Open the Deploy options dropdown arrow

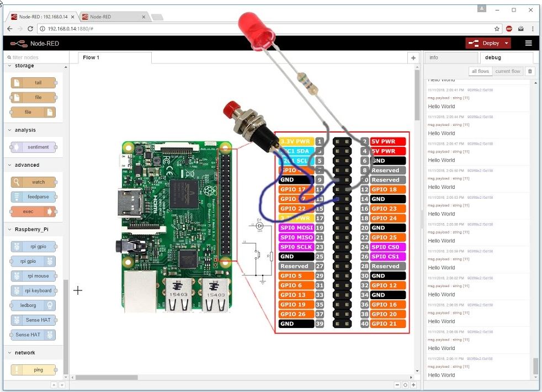(506, 43)
